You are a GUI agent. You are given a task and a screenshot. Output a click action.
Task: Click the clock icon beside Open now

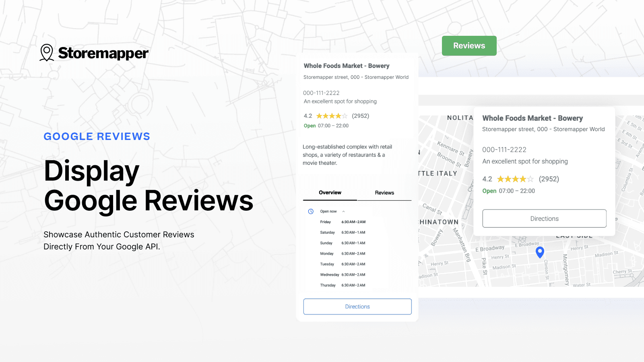pyautogui.click(x=310, y=211)
